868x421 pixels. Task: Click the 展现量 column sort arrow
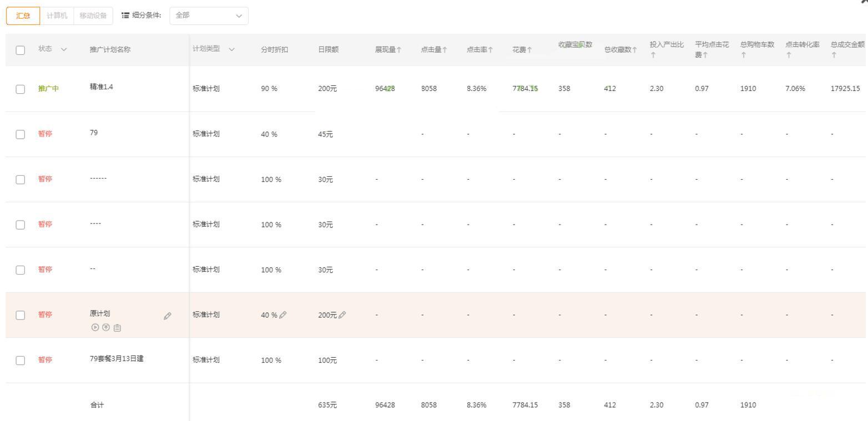[x=400, y=49]
